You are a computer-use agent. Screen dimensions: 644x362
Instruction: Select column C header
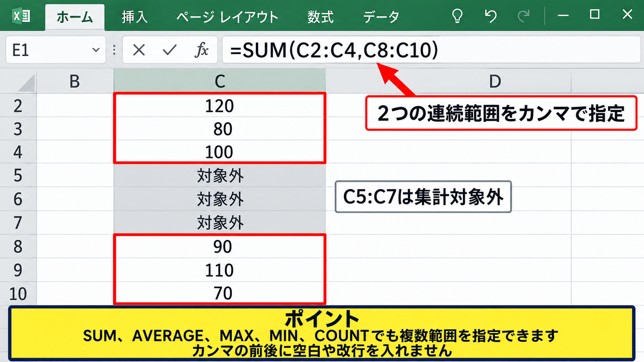(220, 81)
